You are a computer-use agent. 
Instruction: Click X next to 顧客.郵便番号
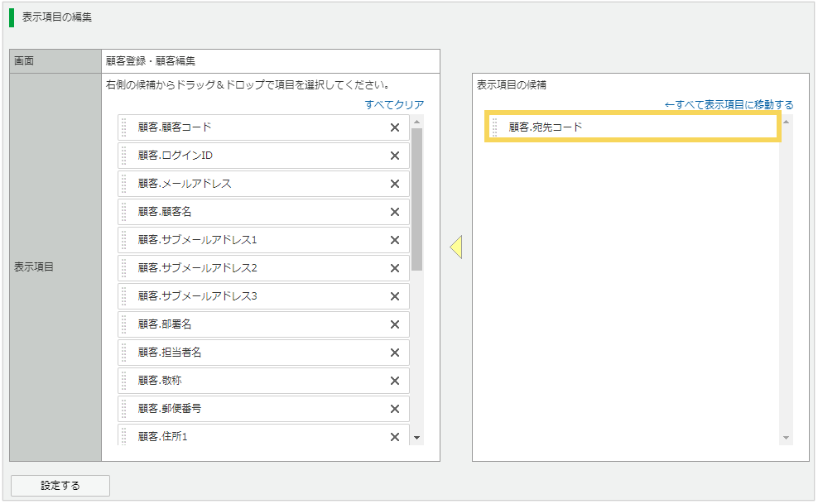click(x=395, y=409)
